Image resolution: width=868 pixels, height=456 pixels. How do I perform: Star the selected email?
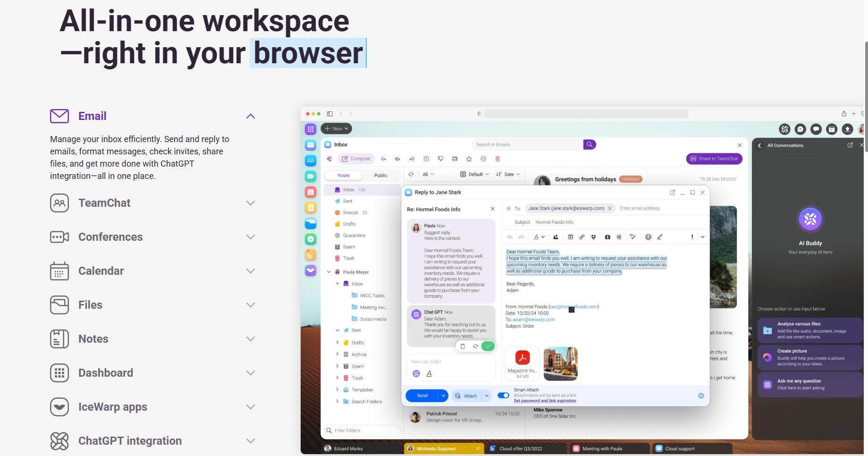pos(469,159)
